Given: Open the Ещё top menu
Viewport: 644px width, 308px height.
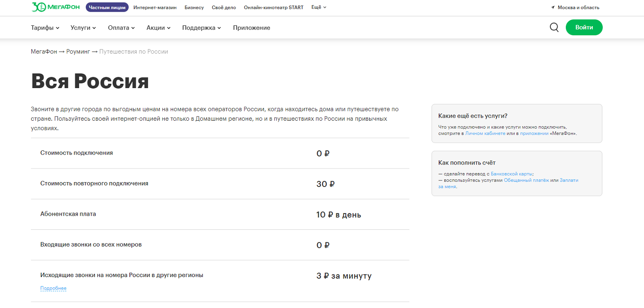Looking at the screenshot, I should [319, 7].
